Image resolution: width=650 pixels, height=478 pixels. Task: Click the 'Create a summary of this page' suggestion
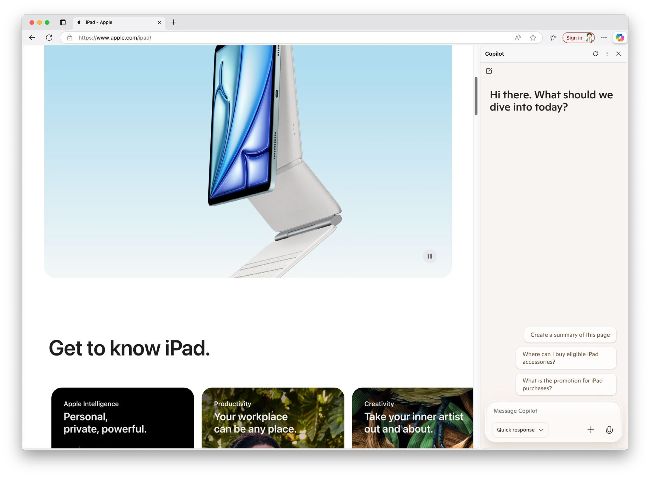click(x=569, y=335)
